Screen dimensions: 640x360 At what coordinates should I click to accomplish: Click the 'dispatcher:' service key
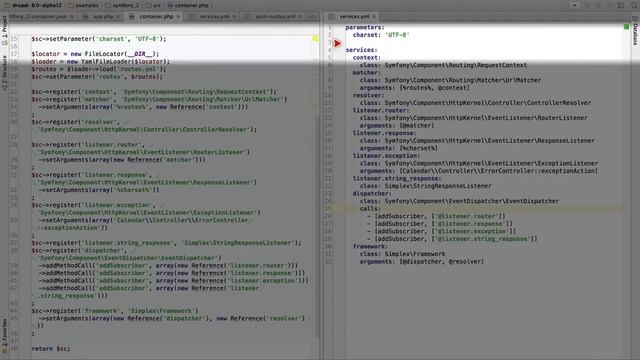[x=371, y=193]
